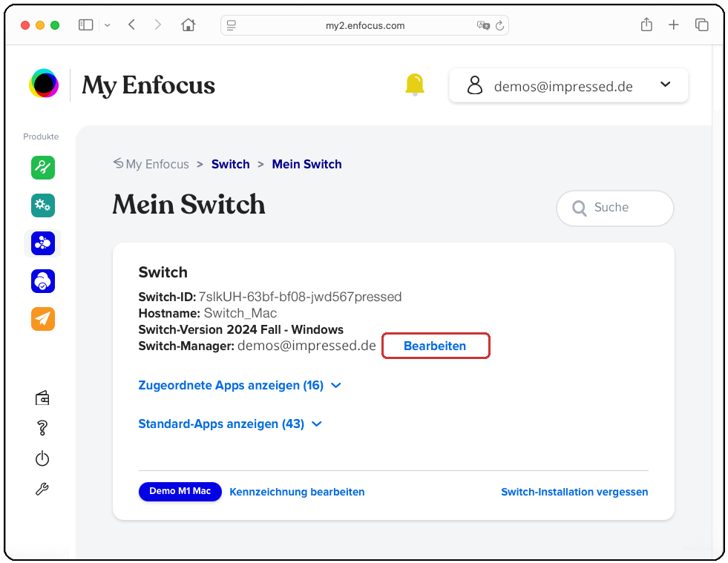Click the question mark help icon
This screenshot has width=728, height=563.
coord(42,428)
